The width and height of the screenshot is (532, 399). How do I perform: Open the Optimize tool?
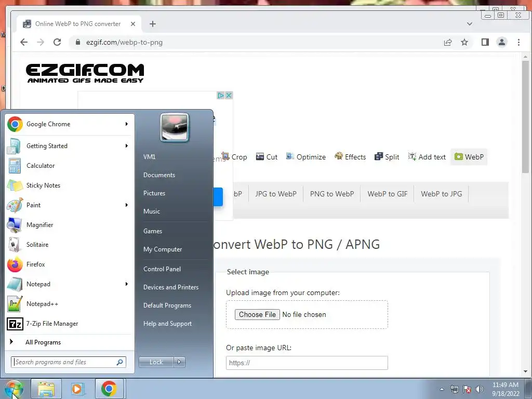coord(305,157)
